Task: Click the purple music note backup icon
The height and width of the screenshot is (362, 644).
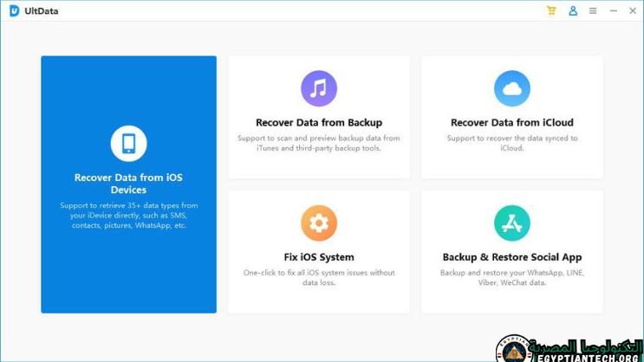Action: (318, 88)
